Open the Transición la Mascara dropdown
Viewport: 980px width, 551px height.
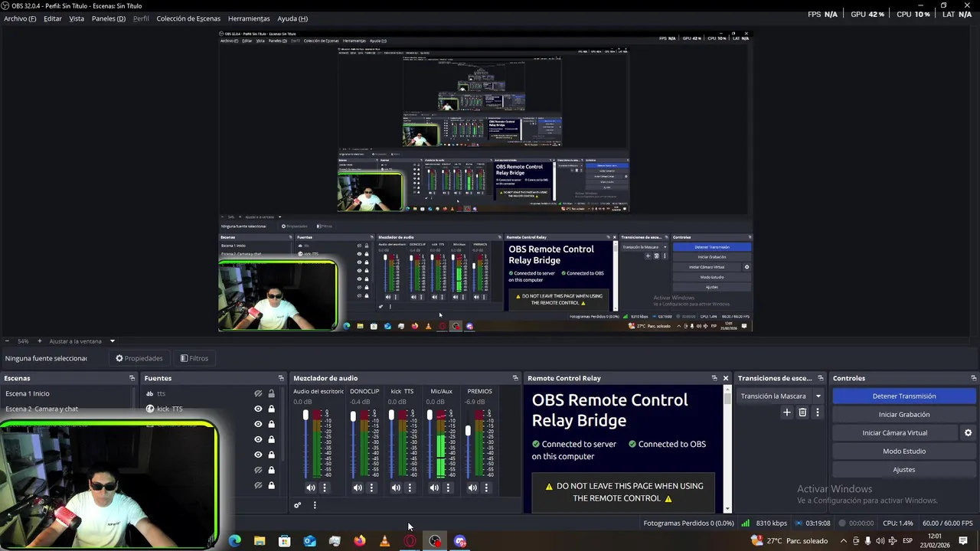[779, 396]
